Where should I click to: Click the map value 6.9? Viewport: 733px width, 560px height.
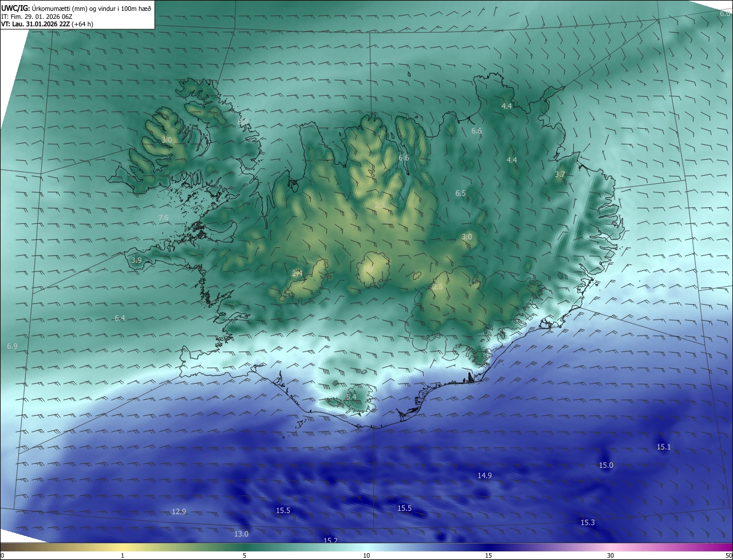tap(12, 346)
